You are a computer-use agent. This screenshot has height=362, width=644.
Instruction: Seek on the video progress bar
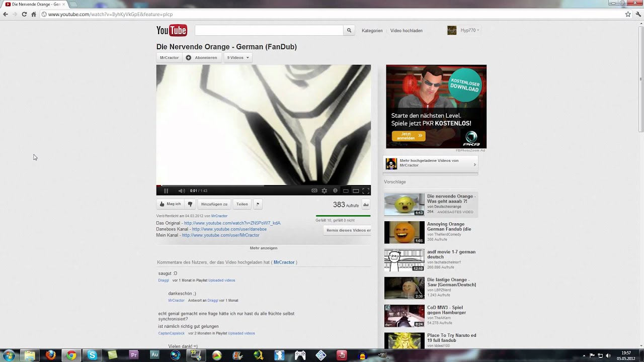264,186
